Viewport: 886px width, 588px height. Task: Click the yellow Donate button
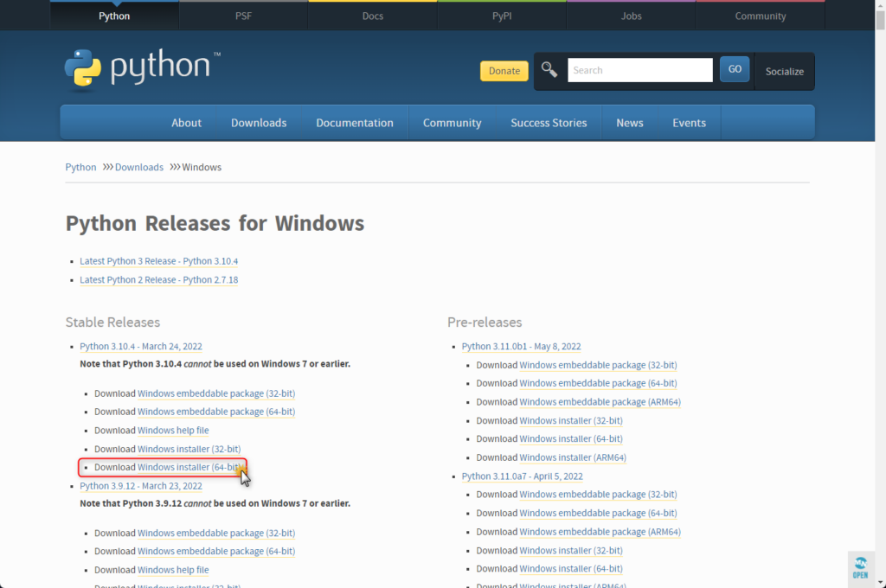504,71
